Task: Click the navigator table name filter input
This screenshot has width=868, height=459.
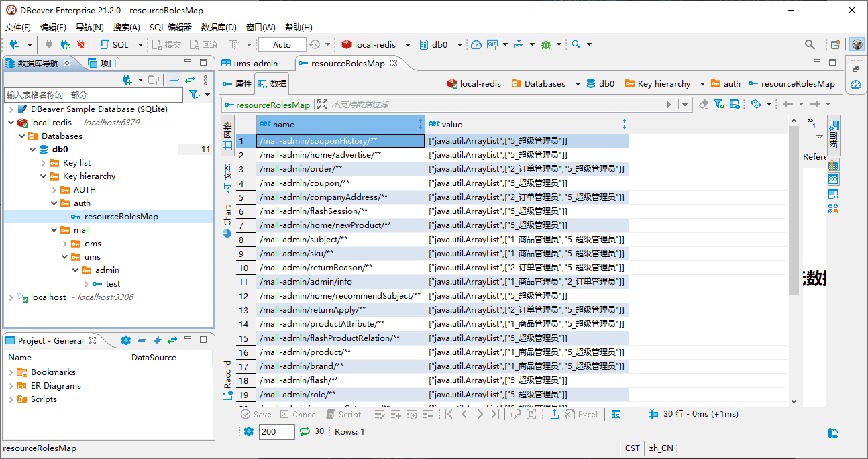Action: 94,95
